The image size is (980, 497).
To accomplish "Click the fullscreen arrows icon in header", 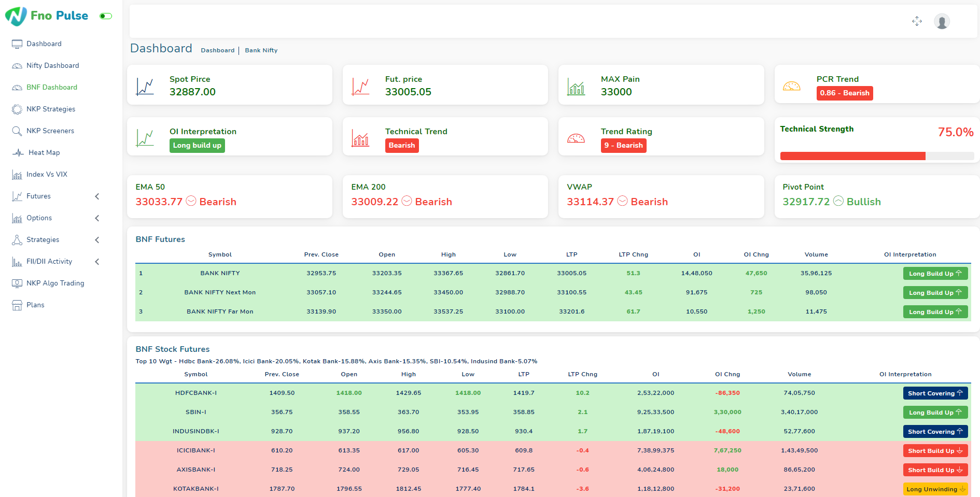I will [917, 21].
